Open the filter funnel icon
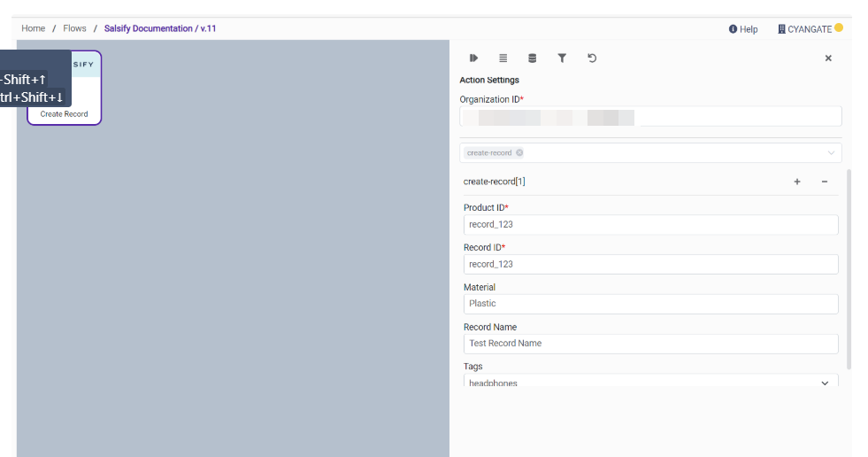 562,58
